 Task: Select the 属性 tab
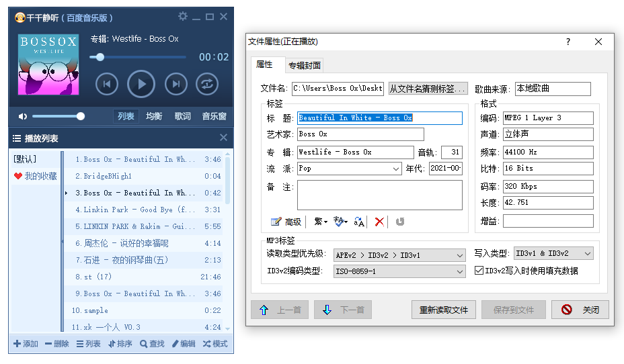tap(265, 64)
